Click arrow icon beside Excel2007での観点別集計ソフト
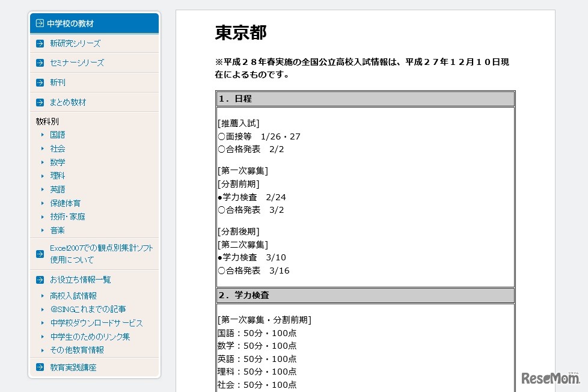The width and height of the screenshot is (588, 392). click(x=40, y=254)
